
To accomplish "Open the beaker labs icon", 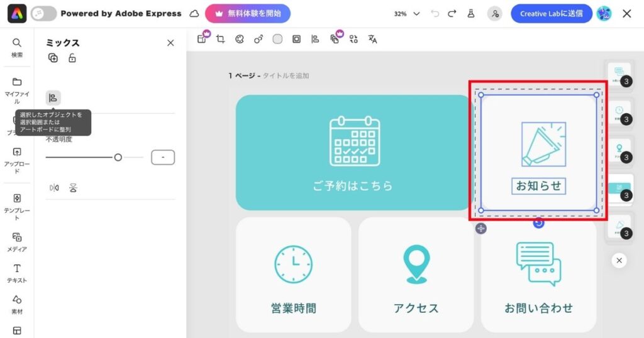I will (x=470, y=13).
